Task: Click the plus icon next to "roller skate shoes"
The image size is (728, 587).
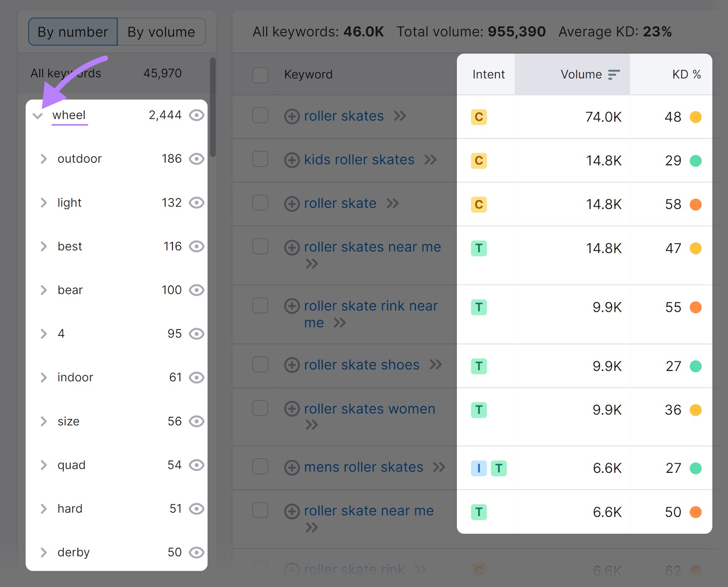Action: [x=292, y=365]
